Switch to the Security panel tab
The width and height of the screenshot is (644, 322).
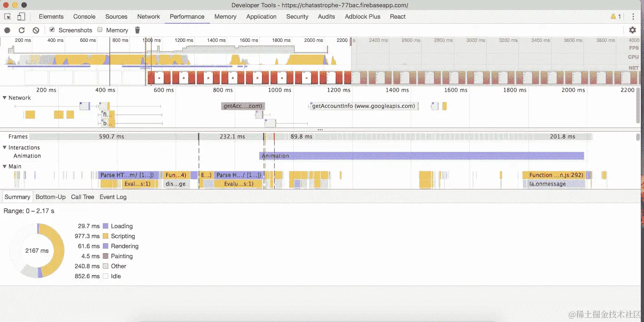(x=297, y=16)
